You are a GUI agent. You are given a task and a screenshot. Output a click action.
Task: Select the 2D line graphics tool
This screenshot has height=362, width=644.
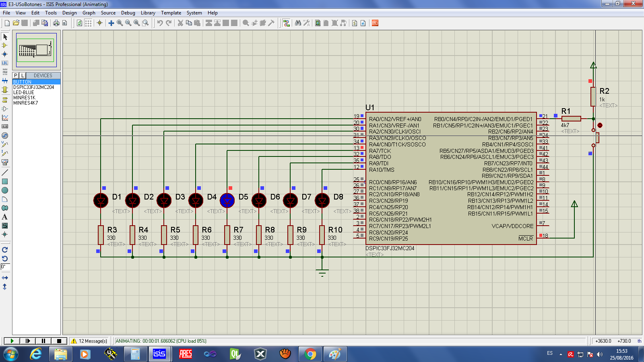coord(5,173)
